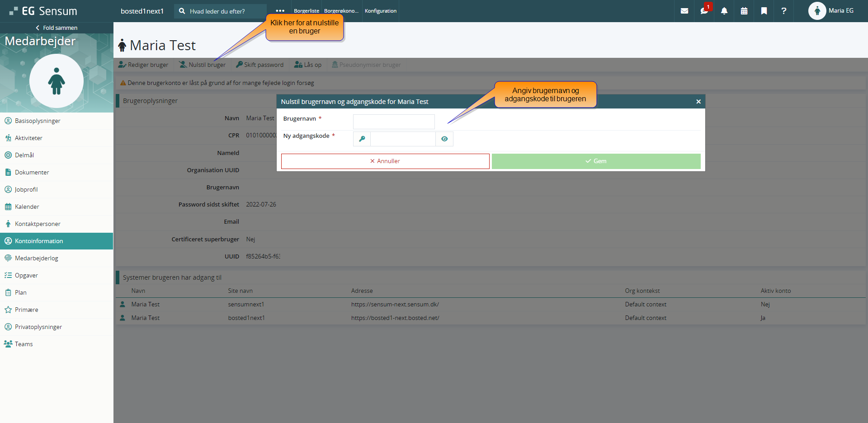Open the calendar icon in top bar
This screenshot has height=423, width=868.
[x=744, y=11]
